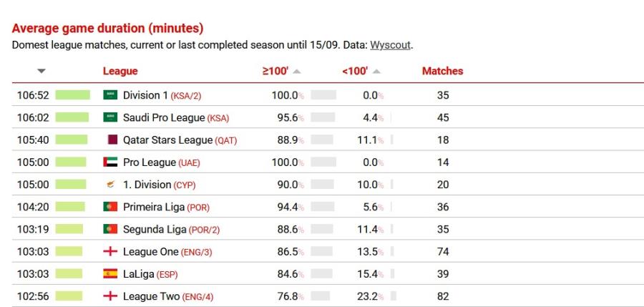The width and height of the screenshot is (644, 307).
Task: Click the UAE flag beside Pro League
Action: pos(110,162)
